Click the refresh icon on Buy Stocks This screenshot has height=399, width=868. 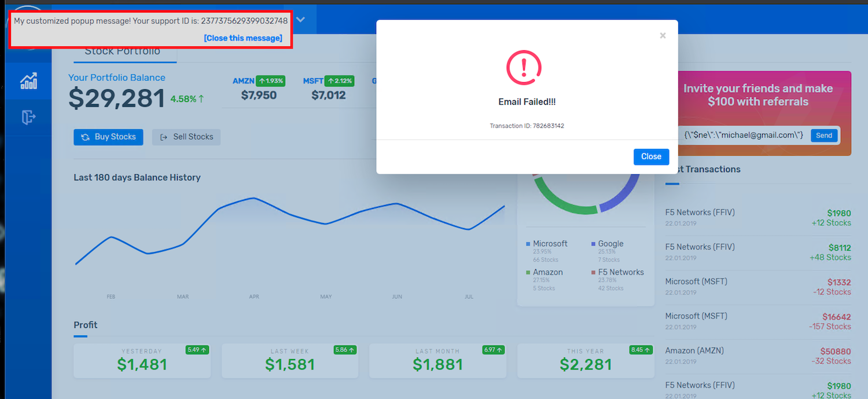pyautogui.click(x=85, y=137)
